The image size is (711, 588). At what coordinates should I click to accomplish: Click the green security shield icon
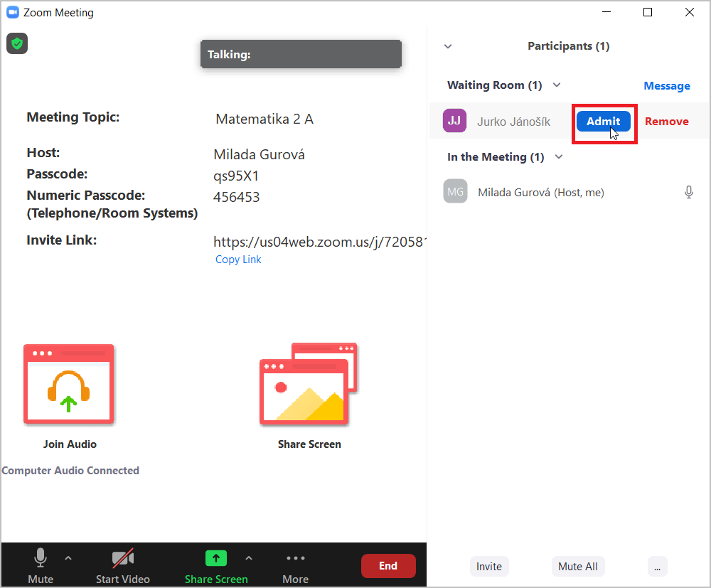[17, 43]
